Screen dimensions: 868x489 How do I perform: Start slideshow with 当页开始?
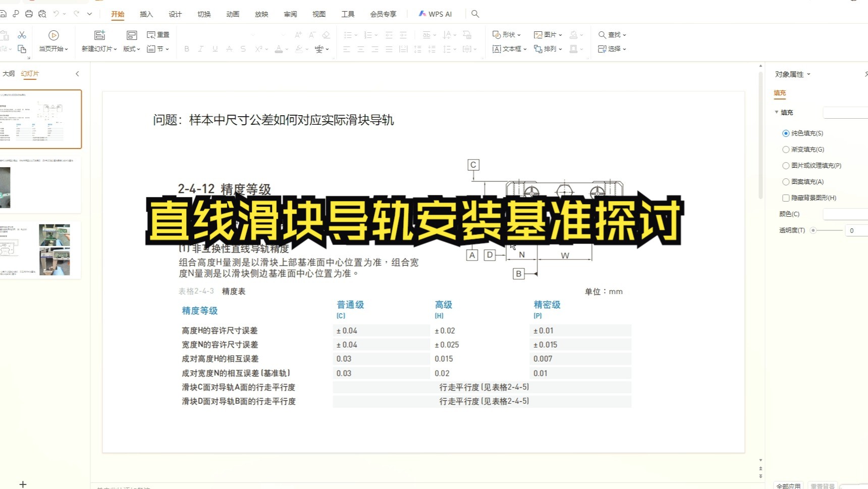pos(52,42)
